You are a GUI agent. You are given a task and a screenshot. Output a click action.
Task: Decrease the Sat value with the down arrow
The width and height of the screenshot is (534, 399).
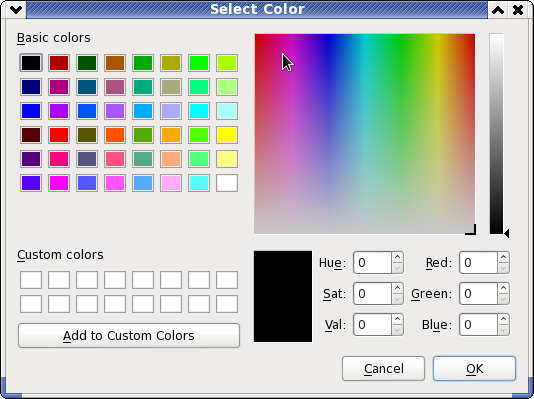point(397,299)
